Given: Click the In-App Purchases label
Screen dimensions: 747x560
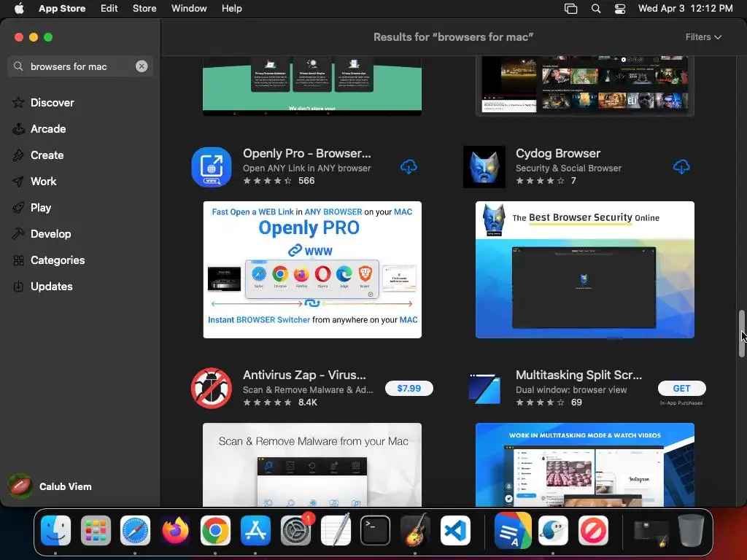Looking at the screenshot, I should (x=681, y=402).
